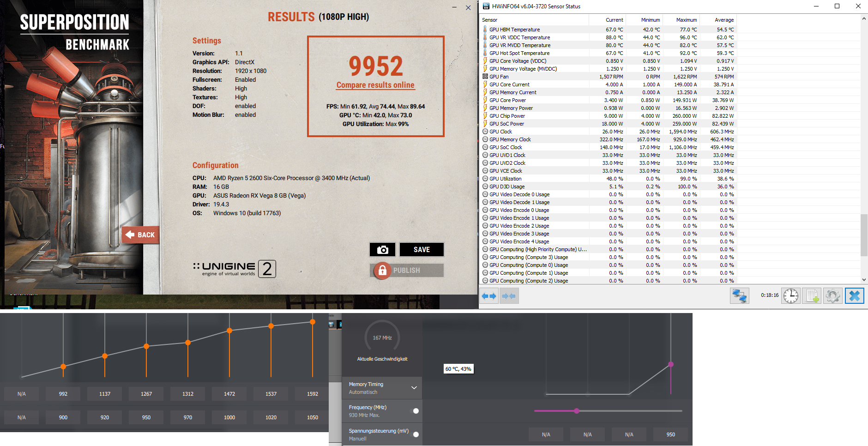Close the Superposition results window
The height and width of the screenshot is (446, 868).
click(x=468, y=7)
